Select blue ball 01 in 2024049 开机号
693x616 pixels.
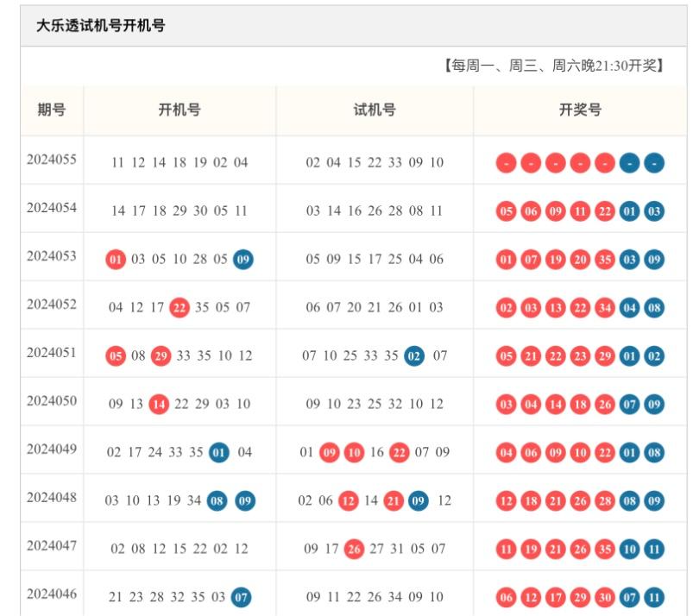(218, 452)
